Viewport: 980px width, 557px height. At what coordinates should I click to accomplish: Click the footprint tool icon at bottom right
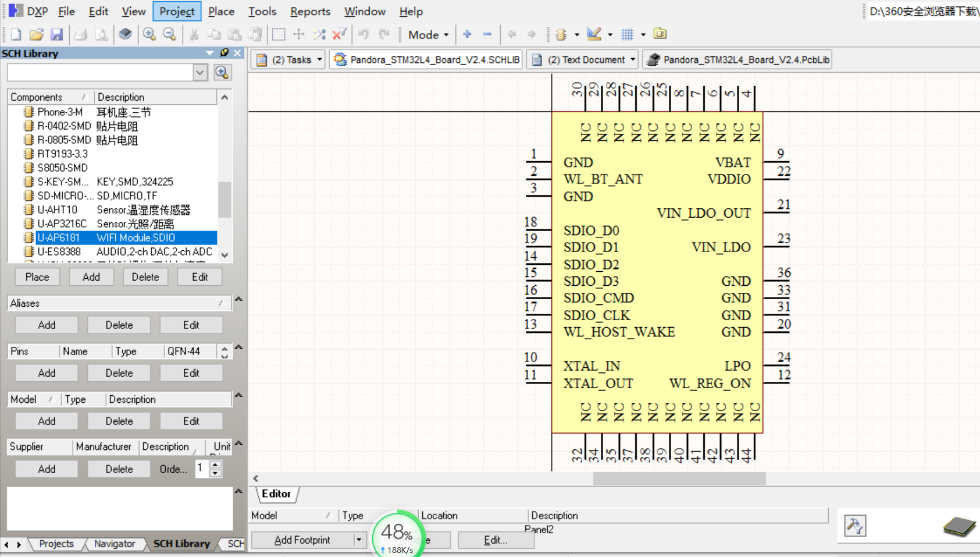[x=855, y=526]
